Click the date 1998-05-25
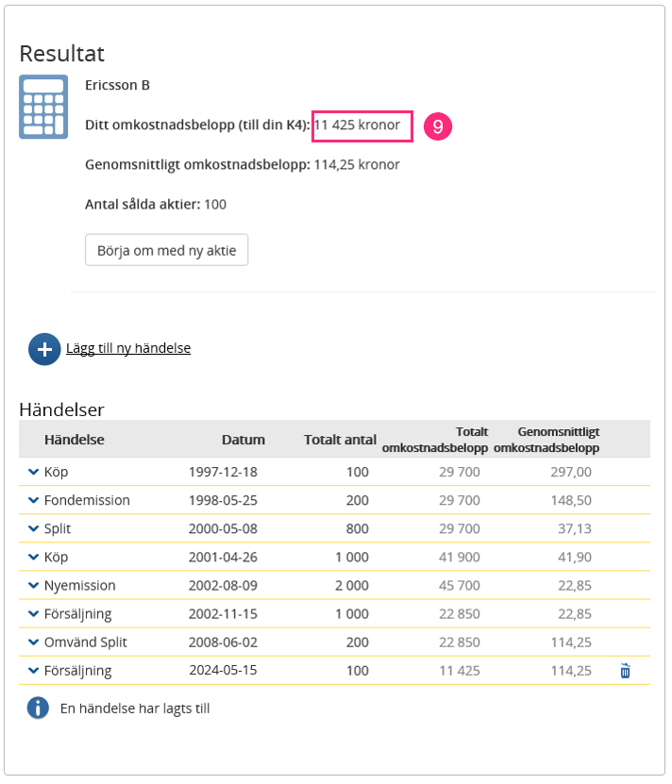Viewport: 672px width, 784px height. point(223,500)
